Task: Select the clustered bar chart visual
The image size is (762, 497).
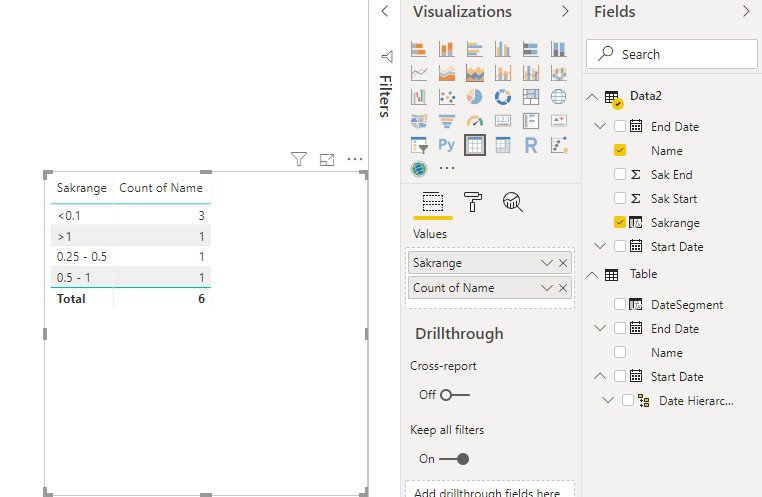Action: pyautogui.click(x=475, y=49)
